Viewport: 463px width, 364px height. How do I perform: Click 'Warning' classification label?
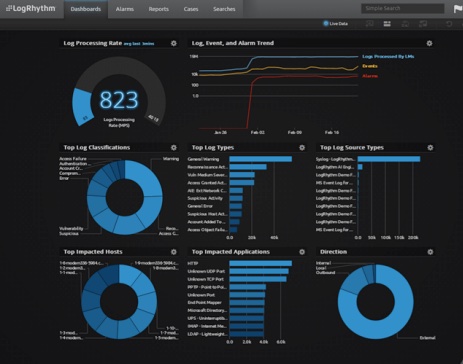tap(171, 159)
